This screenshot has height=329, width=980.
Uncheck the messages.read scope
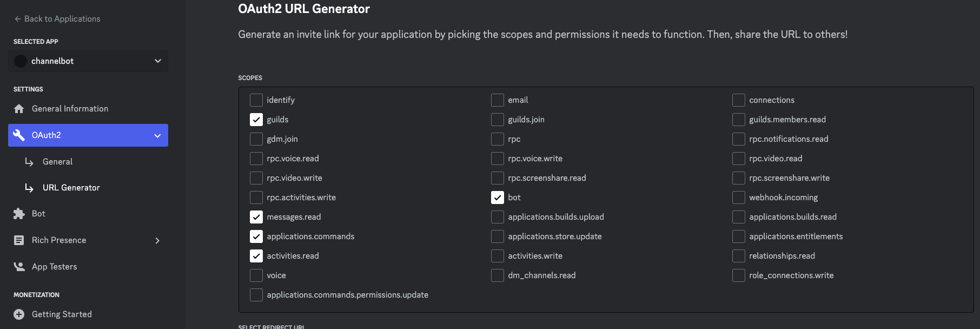(x=256, y=217)
